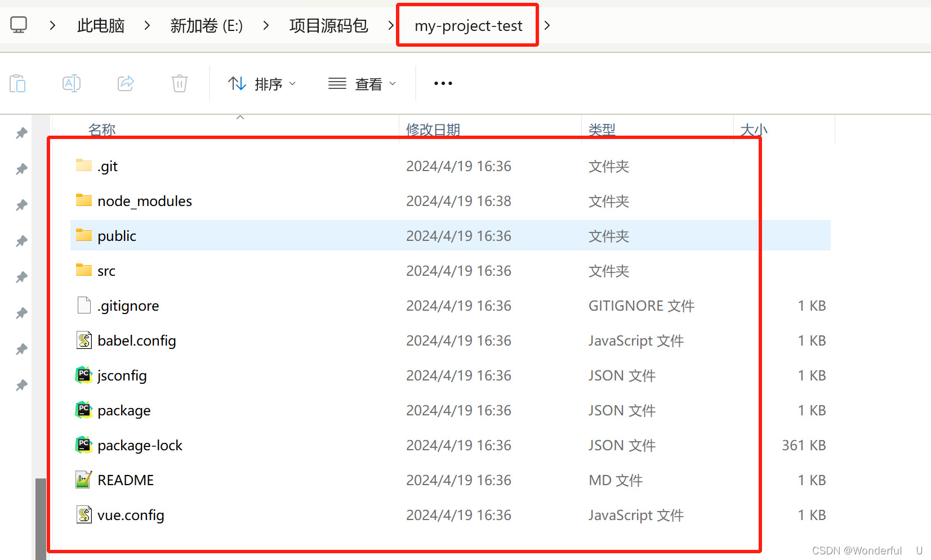Click the .gitignore blank file icon
This screenshot has width=931, height=560.
tap(84, 305)
